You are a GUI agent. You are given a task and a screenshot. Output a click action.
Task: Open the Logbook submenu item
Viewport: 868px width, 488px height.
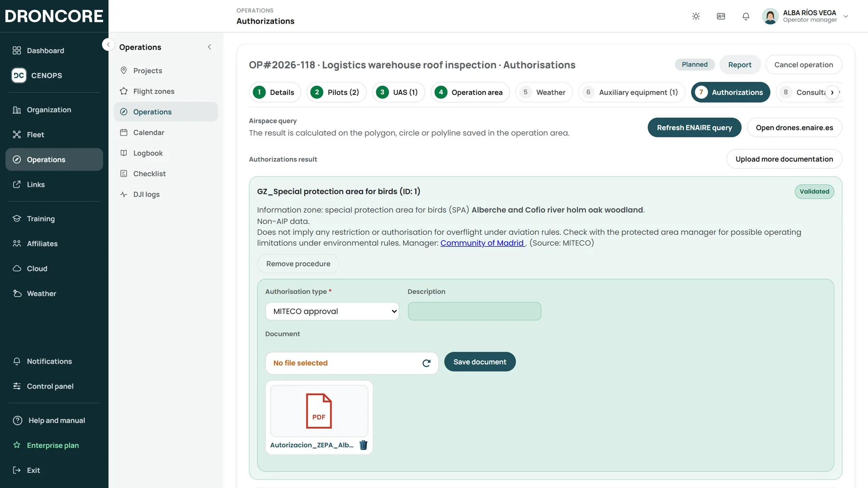[x=166, y=153]
